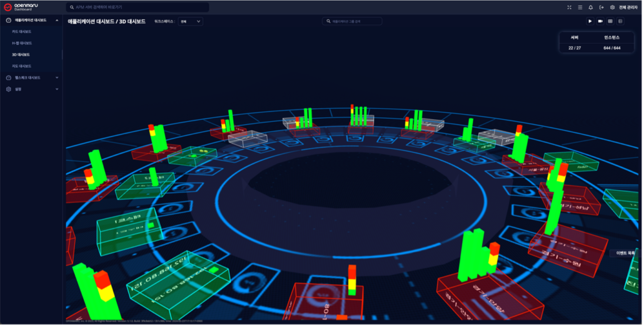Viewport: 644px width, 326px height.
Task: Open H-맵 대시보드 from sidebar
Action: pos(22,43)
